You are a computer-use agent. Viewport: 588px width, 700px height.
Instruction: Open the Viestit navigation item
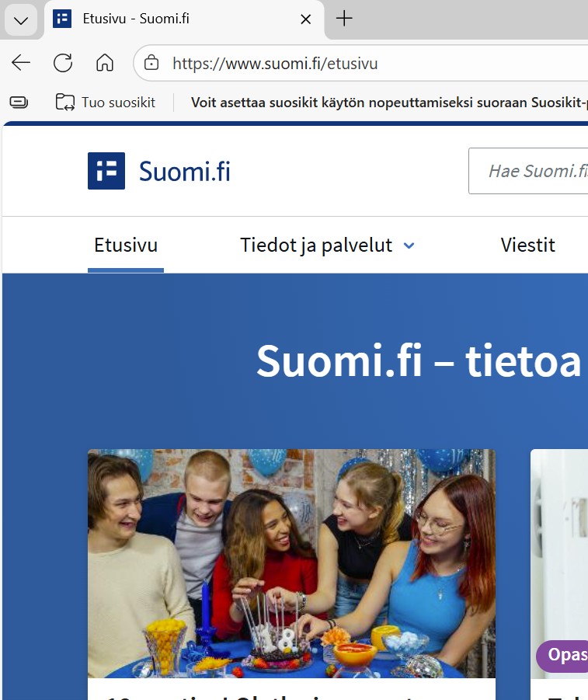coord(527,245)
